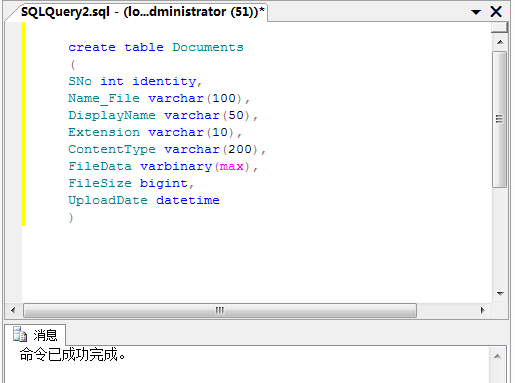The height and width of the screenshot is (383, 515).
Task: Click the 'table' keyword in the first line
Action: pos(144,47)
